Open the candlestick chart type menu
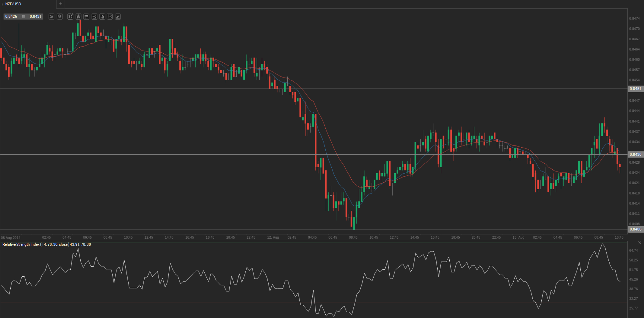This screenshot has height=318, width=644. [79, 17]
